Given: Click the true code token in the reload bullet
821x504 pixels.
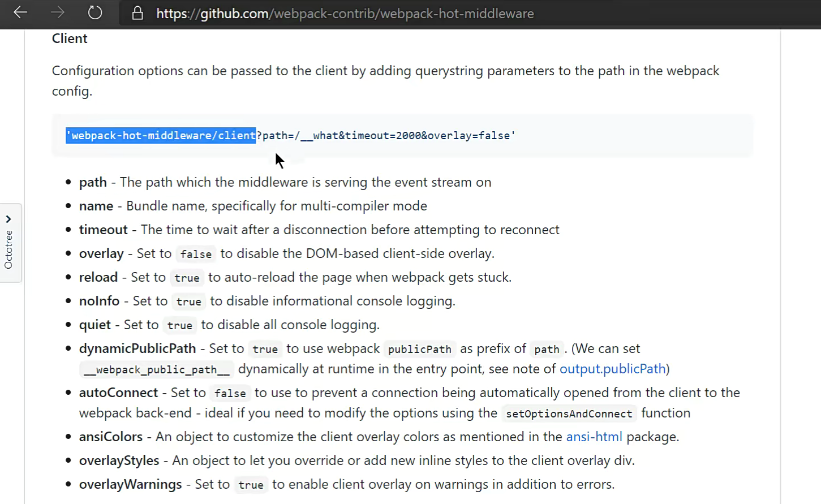Looking at the screenshot, I should click(187, 278).
